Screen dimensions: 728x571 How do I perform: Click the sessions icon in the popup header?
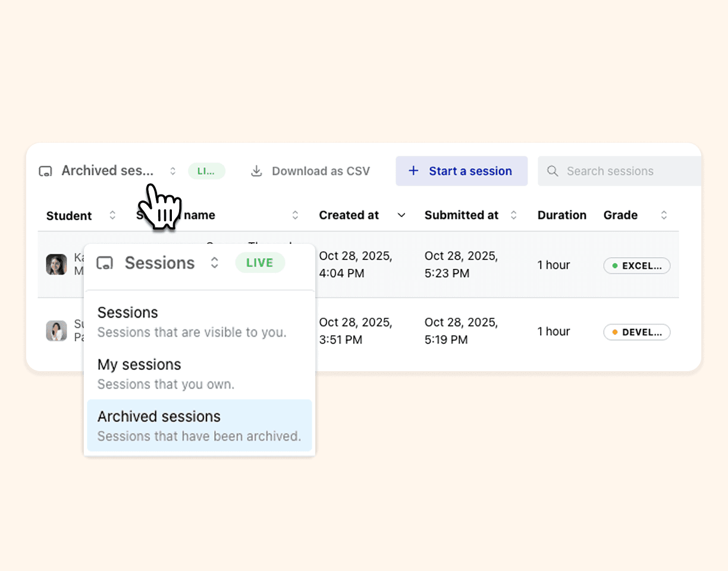point(105,263)
